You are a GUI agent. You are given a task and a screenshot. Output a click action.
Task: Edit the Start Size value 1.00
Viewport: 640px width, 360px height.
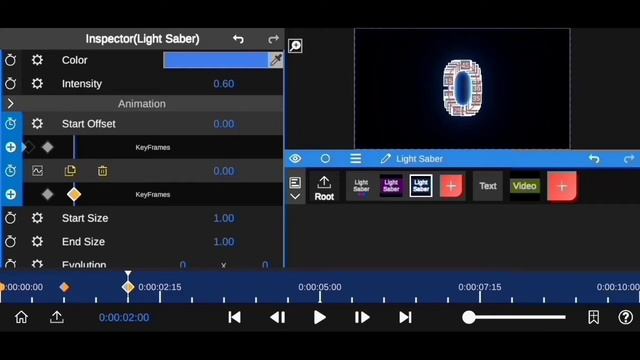(224, 218)
